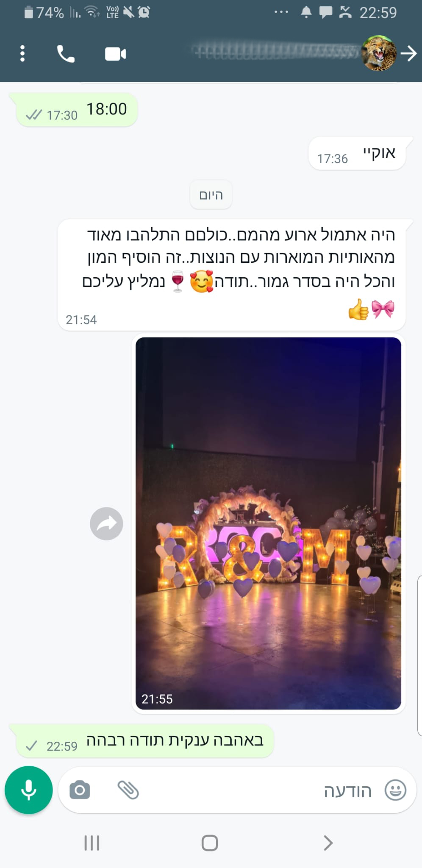
Task: Select the באהבה ענקית sent message
Action: (x=144, y=740)
